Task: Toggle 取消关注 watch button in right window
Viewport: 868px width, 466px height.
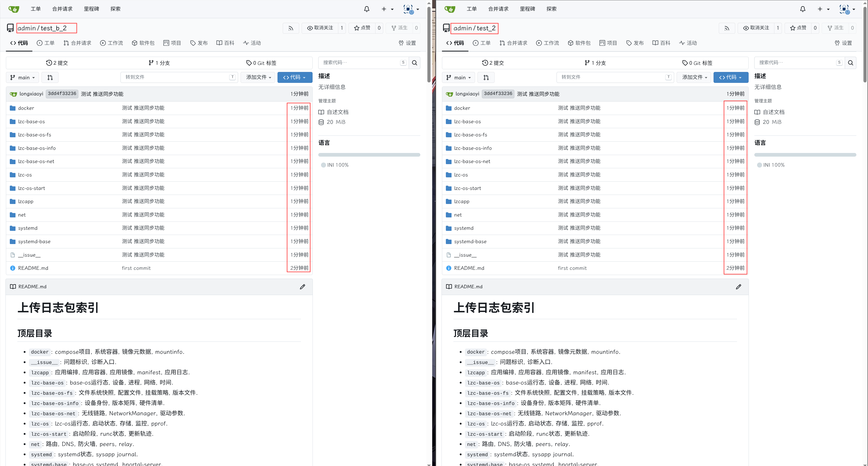Action: point(756,28)
